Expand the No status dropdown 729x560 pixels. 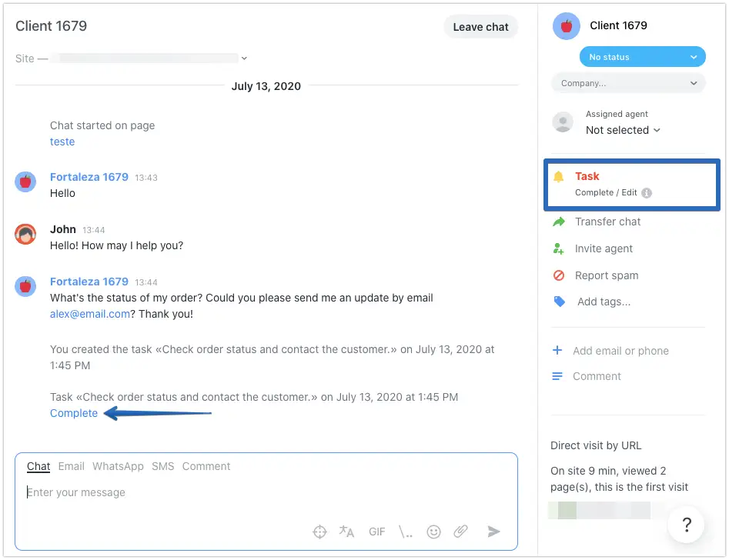coord(642,57)
